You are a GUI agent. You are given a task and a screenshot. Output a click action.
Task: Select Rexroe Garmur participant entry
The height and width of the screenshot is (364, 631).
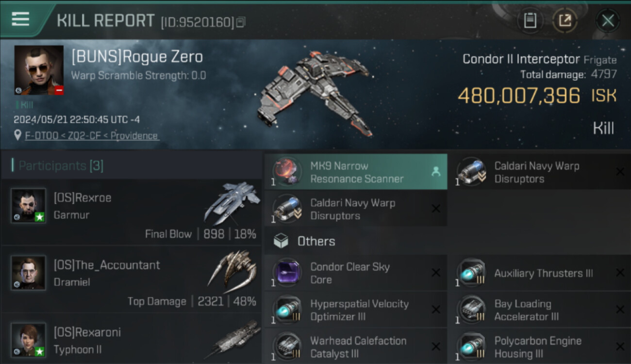coord(131,212)
